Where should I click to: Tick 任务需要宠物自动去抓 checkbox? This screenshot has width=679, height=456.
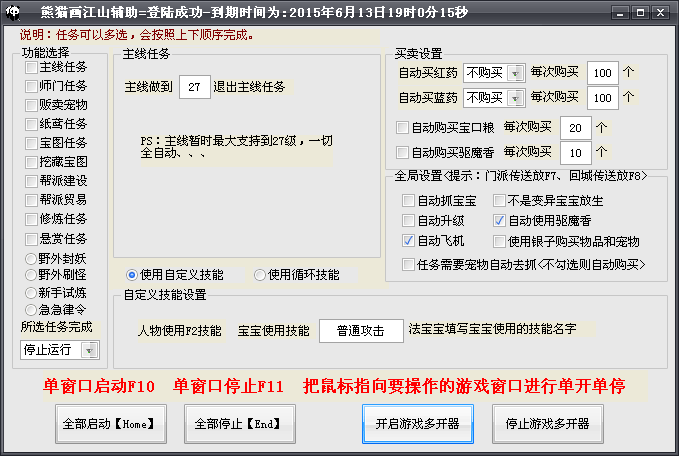[408, 264]
